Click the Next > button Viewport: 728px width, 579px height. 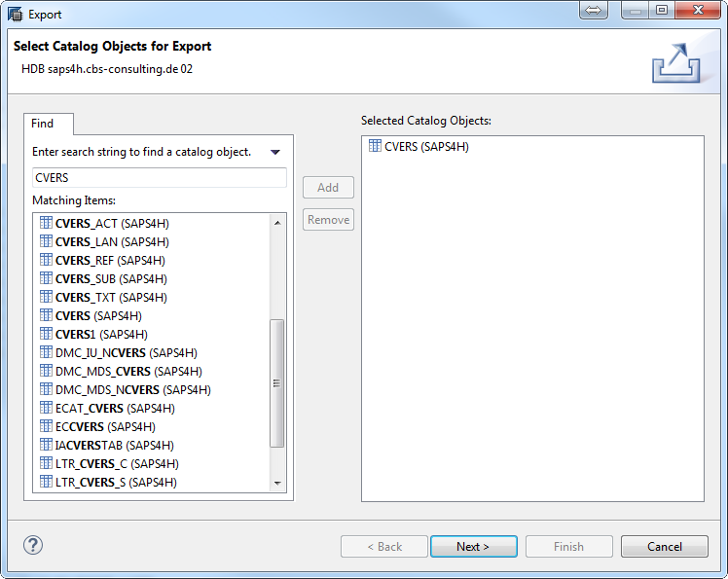473,547
